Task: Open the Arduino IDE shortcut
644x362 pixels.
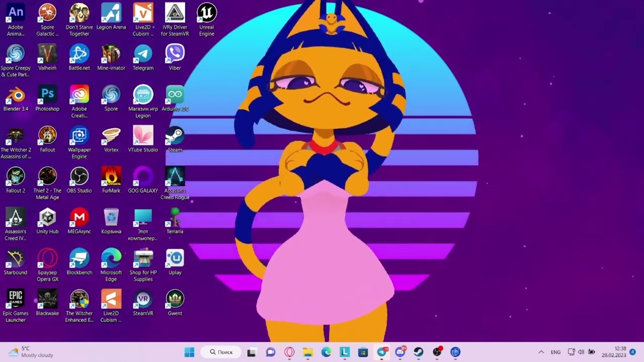Action: pyautogui.click(x=175, y=99)
